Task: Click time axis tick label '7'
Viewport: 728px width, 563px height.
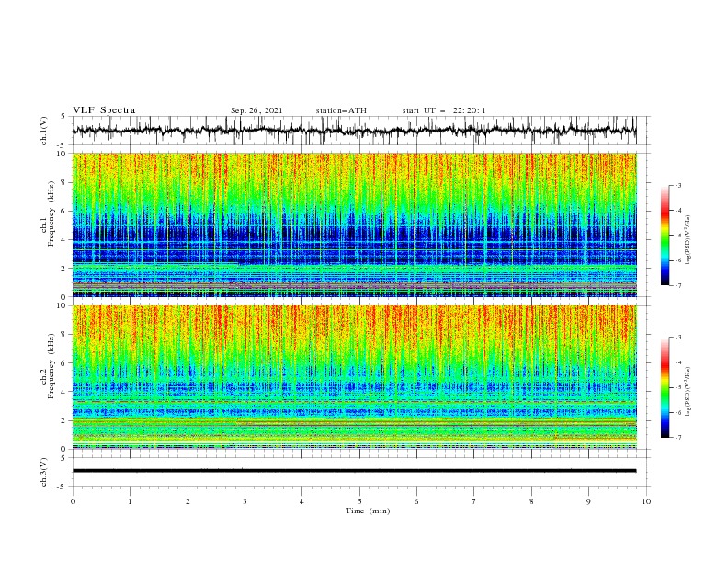Action: (474, 501)
